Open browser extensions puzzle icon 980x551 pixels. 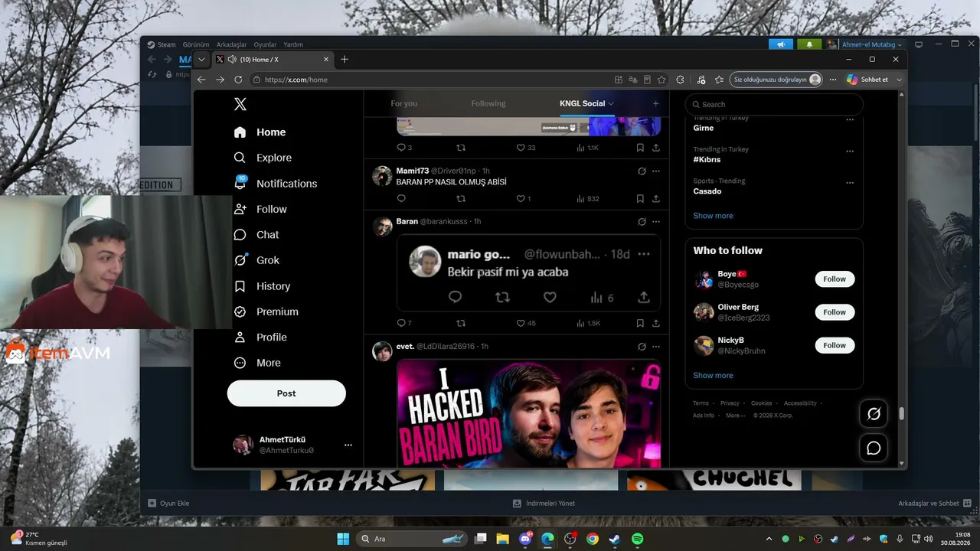[x=680, y=80]
